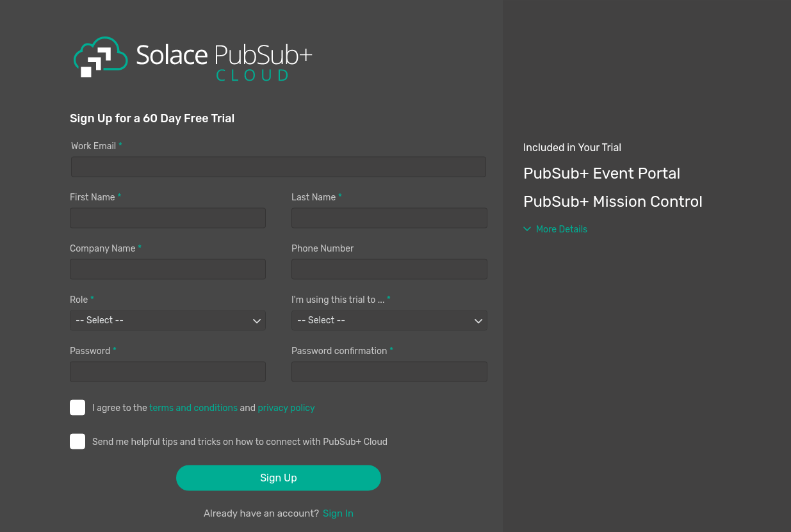791x532 pixels.
Task: Click the green chevron beside More Details
Action: tap(527, 229)
